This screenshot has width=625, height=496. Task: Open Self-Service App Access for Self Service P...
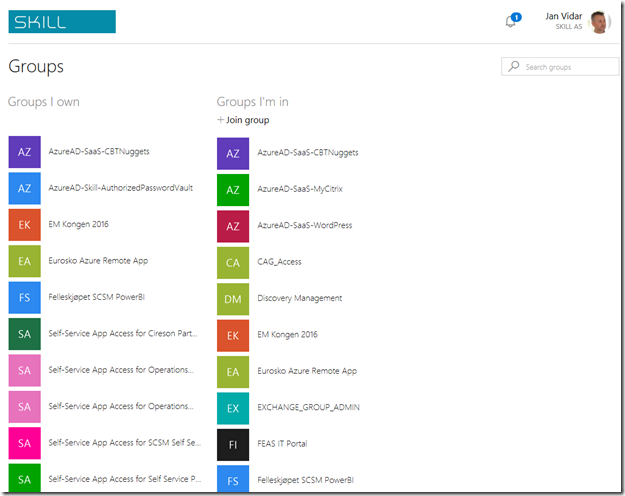pos(125,479)
